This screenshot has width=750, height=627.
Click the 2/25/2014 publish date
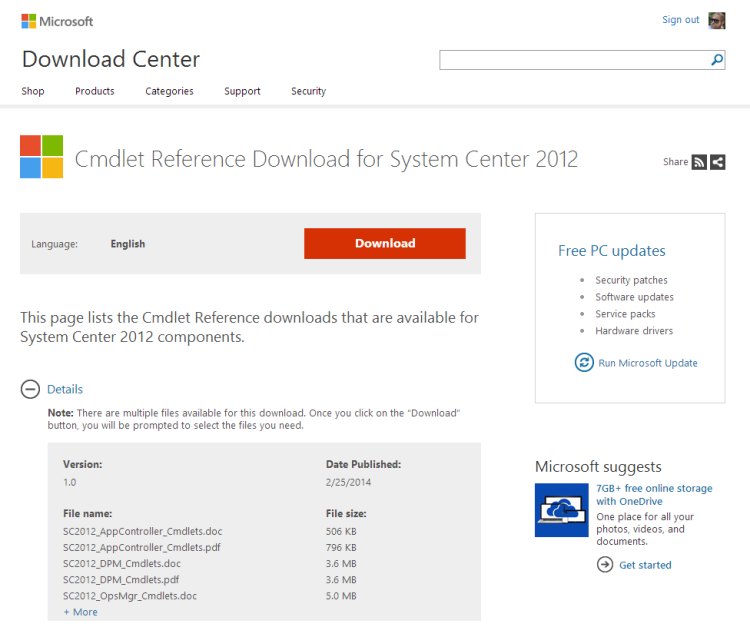[348, 482]
